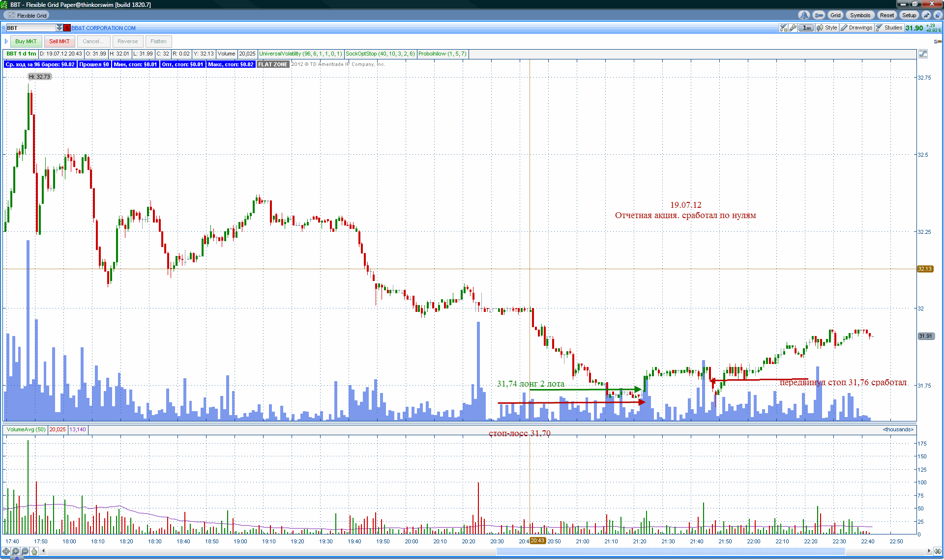Click the pin window icon

[926, 15]
